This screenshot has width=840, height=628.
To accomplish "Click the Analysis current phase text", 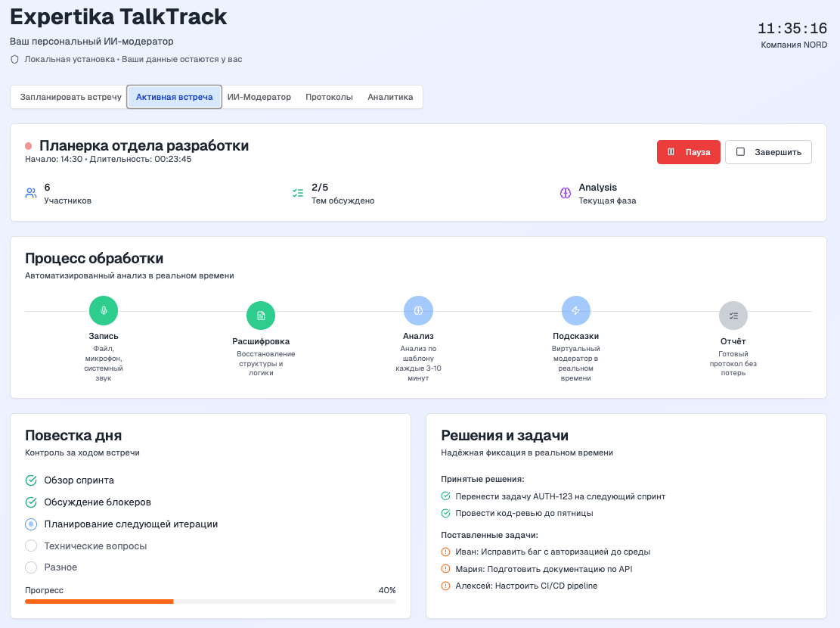I will [x=607, y=194].
